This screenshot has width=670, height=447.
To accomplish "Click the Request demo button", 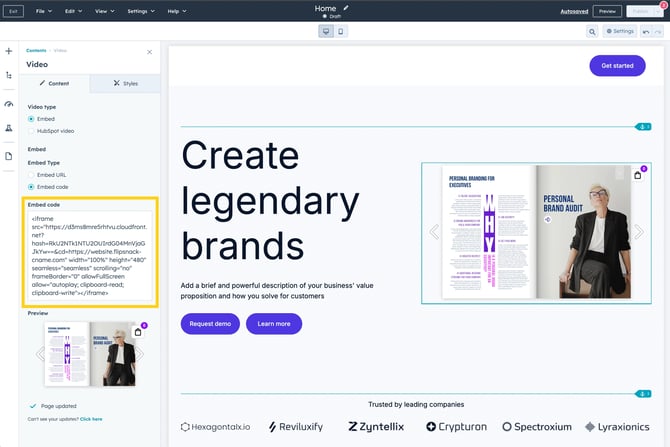I will coord(210,324).
